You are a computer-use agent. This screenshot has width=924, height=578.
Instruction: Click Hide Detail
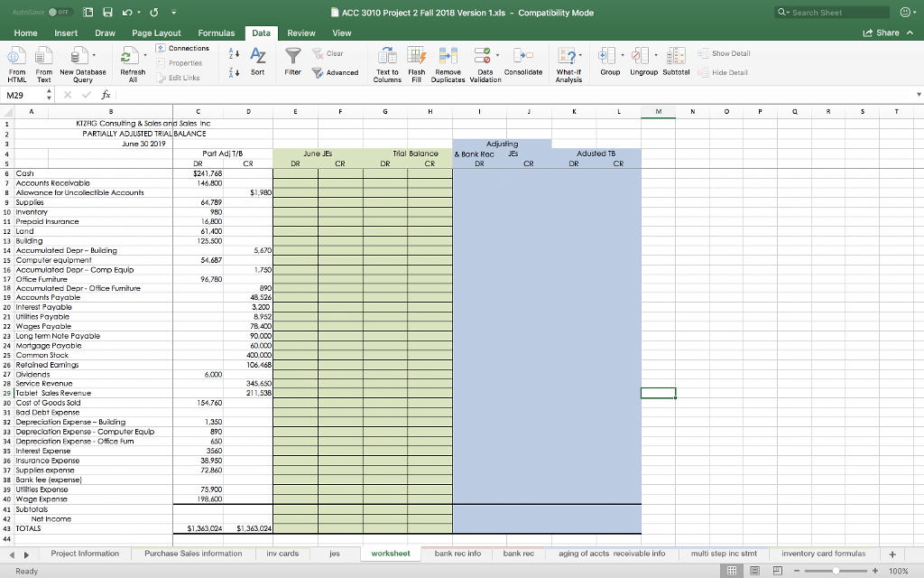click(723, 72)
